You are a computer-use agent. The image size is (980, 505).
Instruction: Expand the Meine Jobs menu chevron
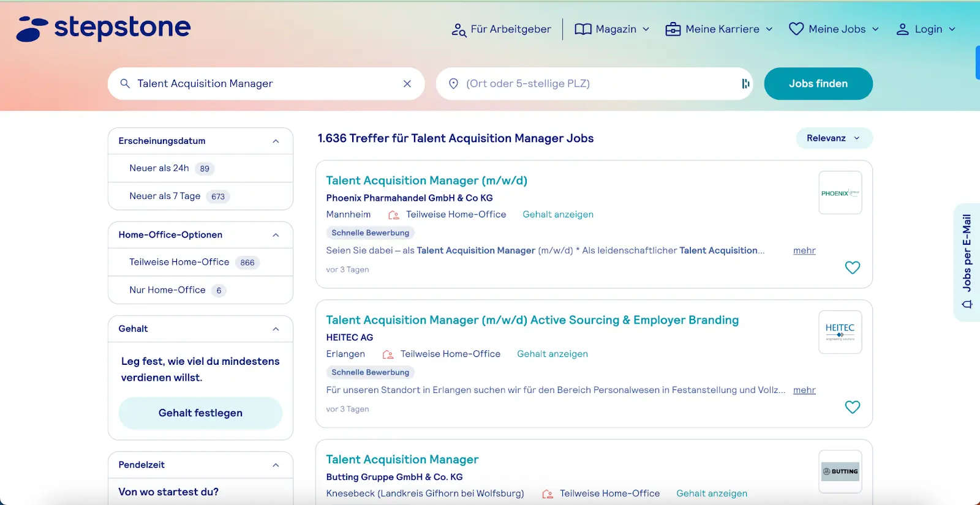click(x=875, y=29)
